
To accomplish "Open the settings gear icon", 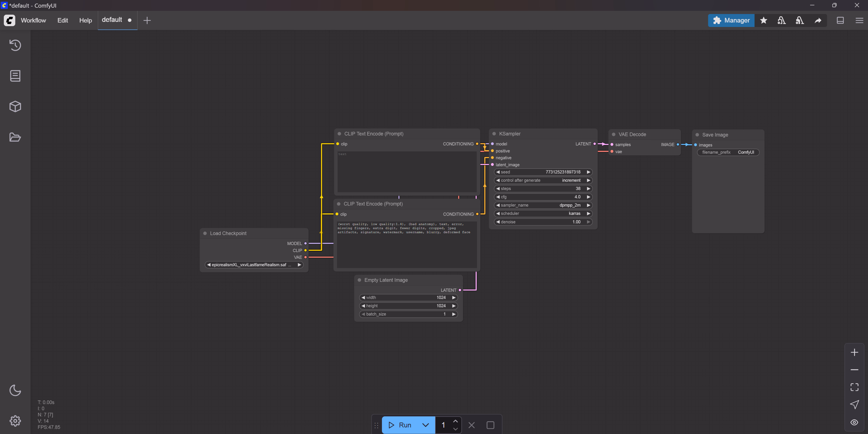I will (x=15, y=421).
